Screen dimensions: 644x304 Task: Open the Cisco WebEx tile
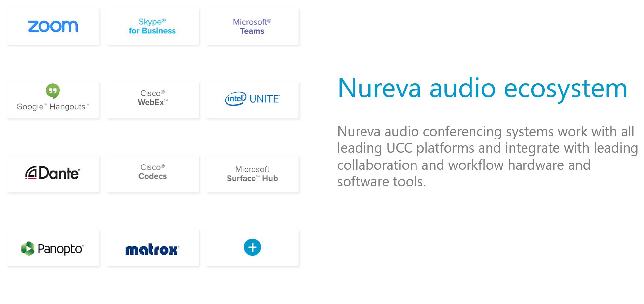click(x=152, y=98)
